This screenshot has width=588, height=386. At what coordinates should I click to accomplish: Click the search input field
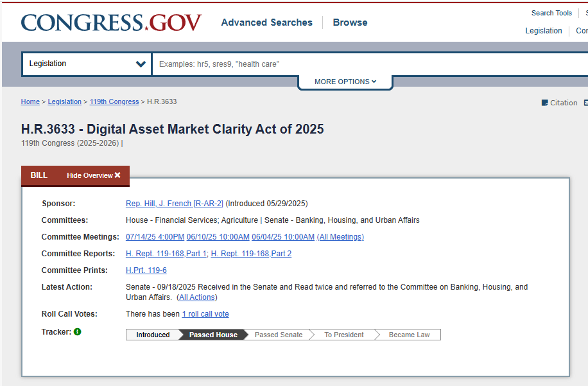click(366, 64)
